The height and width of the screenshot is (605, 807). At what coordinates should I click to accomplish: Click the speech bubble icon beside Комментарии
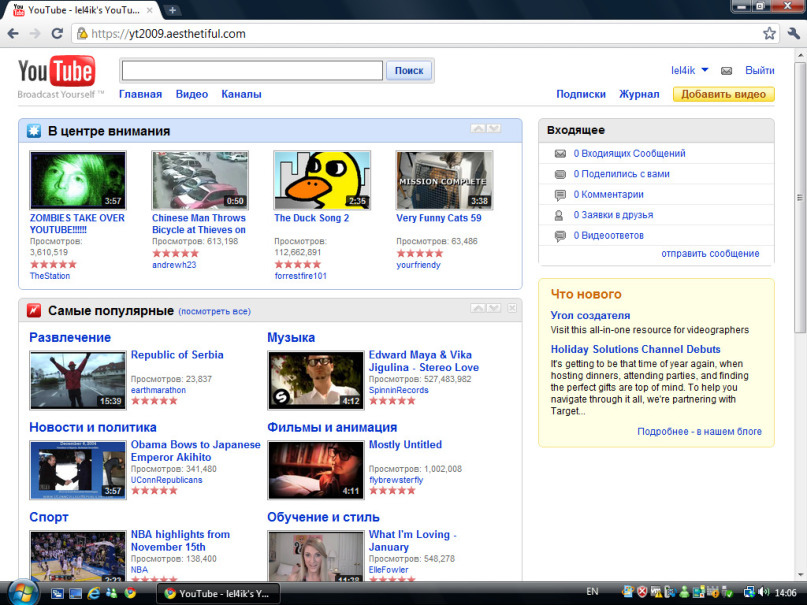[x=560, y=195]
